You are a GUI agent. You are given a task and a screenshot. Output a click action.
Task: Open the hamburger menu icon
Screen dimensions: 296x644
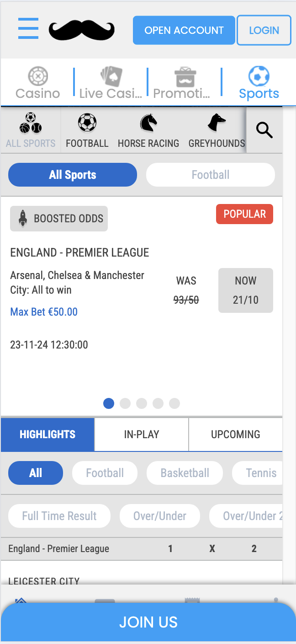coord(28,29)
